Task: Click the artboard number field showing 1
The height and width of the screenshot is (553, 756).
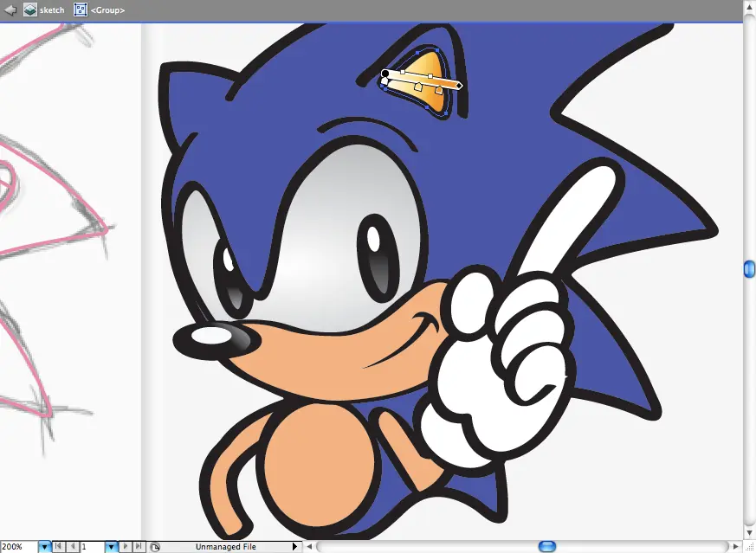Action: 92,547
